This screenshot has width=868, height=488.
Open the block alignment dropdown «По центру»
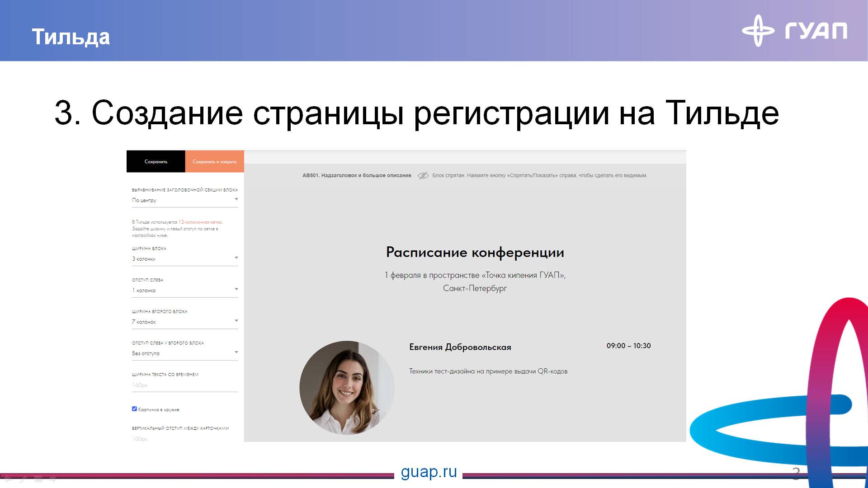pyautogui.click(x=185, y=200)
